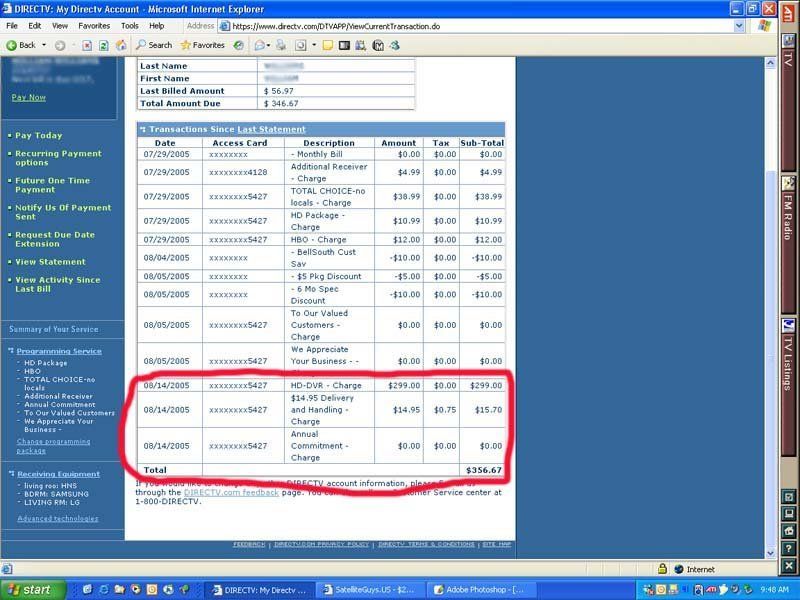
Task: Click the $356.67 total amount
Action: click(x=484, y=470)
